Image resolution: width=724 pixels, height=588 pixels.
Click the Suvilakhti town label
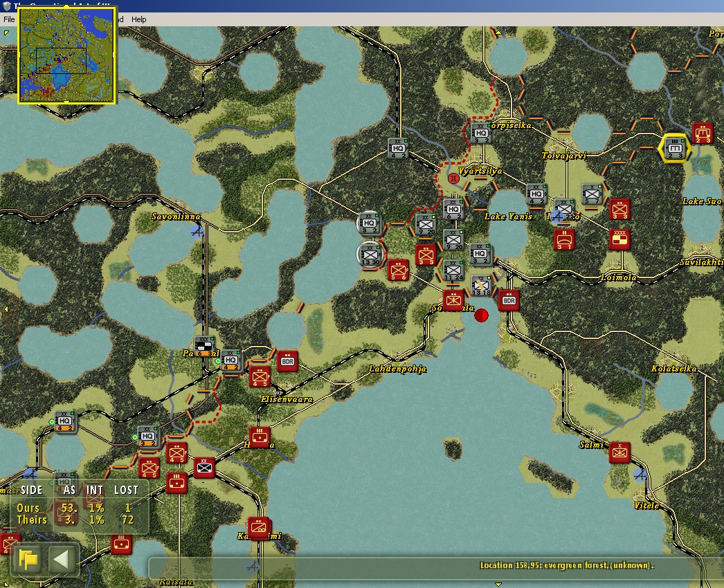(701, 262)
